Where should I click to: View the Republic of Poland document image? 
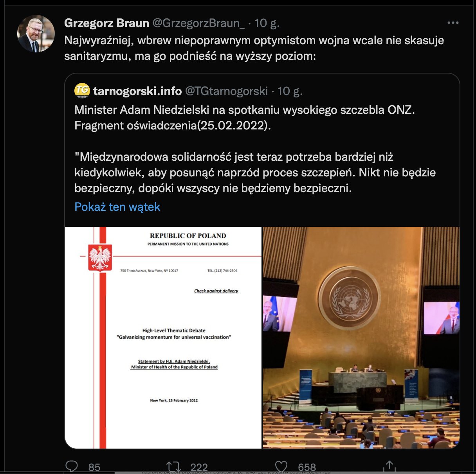point(163,338)
